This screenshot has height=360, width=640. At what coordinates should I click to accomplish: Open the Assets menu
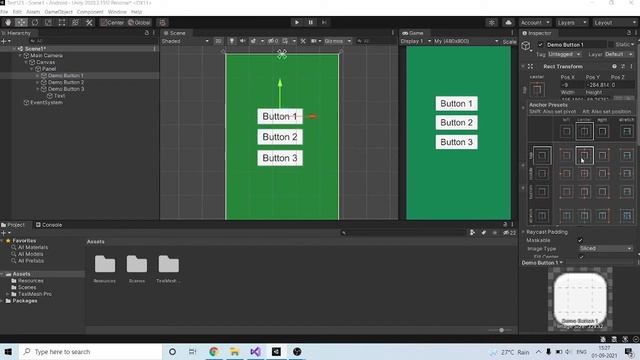[33, 12]
